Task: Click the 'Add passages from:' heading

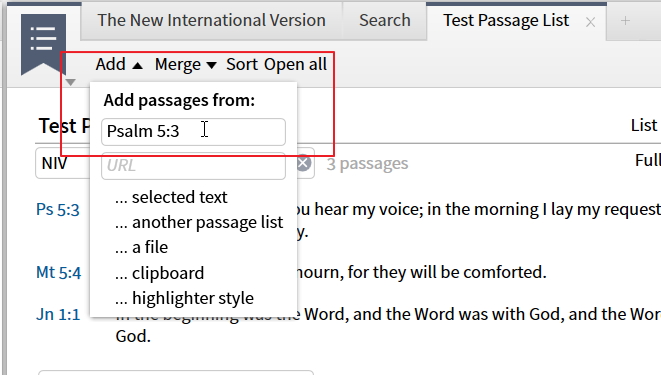Action: (x=179, y=100)
